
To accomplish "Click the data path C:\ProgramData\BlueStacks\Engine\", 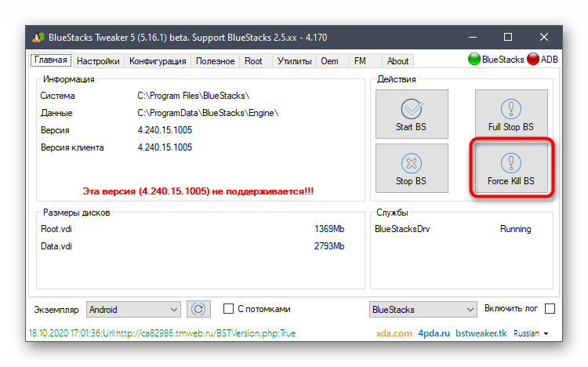I will tap(208, 113).
